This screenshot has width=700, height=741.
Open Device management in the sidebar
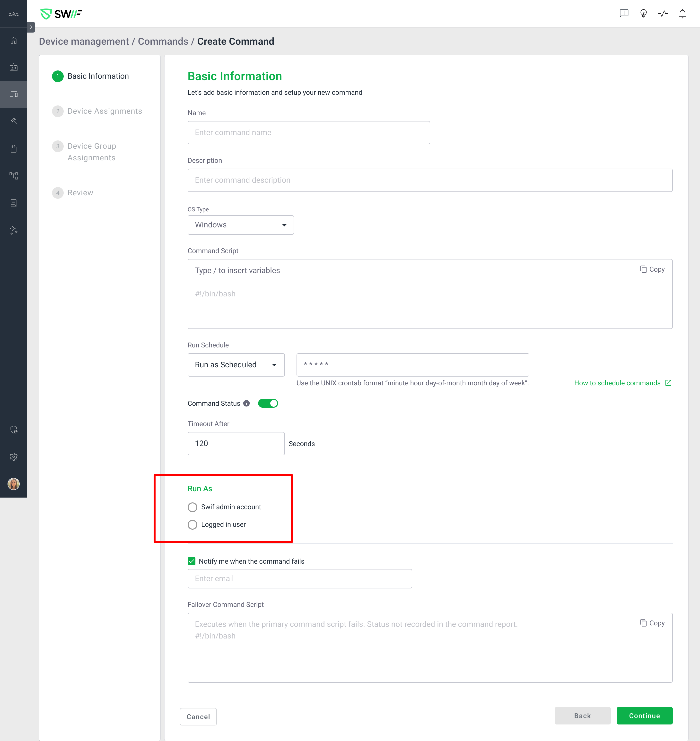(x=13, y=94)
